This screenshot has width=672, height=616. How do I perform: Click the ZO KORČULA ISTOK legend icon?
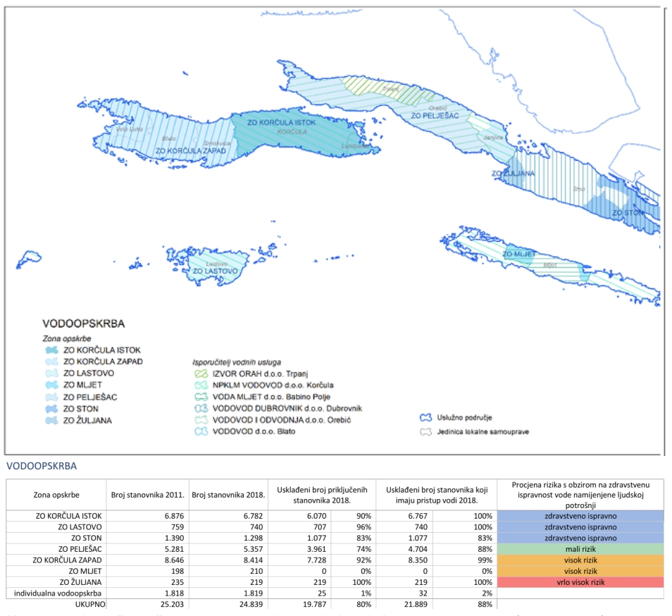coord(51,350)
